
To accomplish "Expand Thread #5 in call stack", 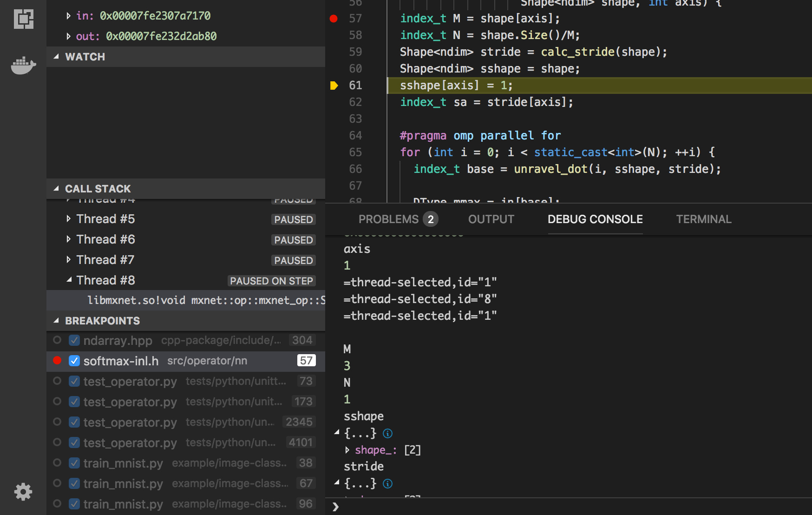I will [68, 219].
